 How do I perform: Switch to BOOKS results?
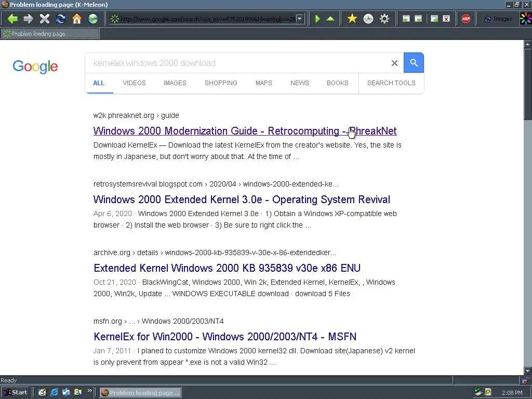point(338,83)
